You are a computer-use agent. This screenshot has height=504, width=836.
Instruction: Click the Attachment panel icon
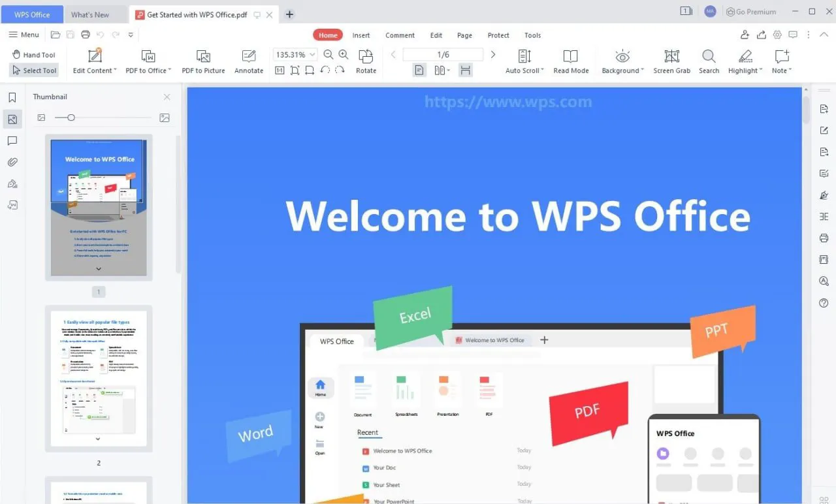pyautogui.click(x=12, y=162)
